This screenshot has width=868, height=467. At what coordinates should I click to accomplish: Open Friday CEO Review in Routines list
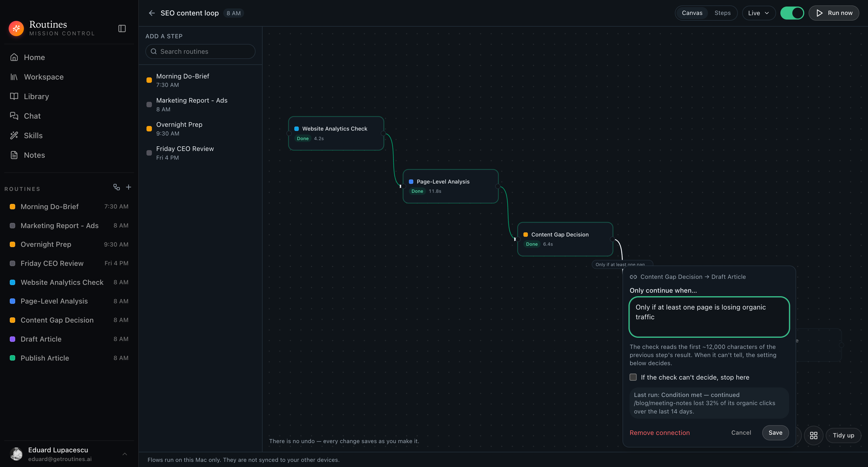[x=69, y=263]
